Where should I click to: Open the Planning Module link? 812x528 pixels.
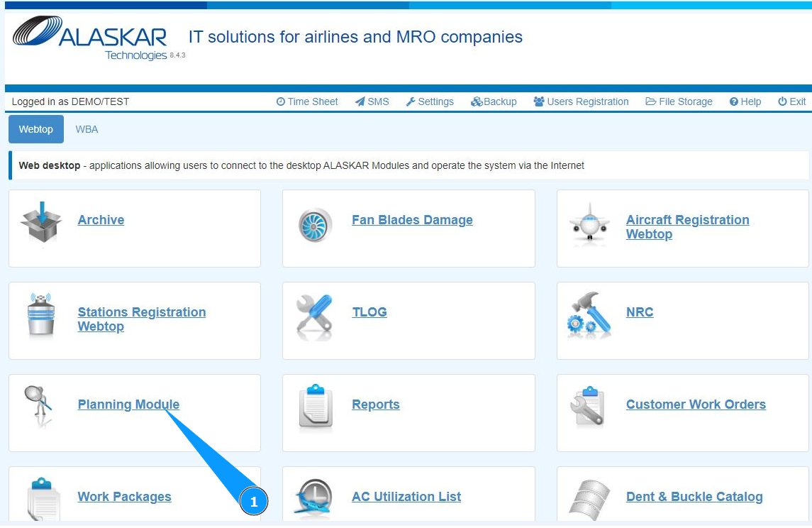pyautogui.click(x=128, y=404)
